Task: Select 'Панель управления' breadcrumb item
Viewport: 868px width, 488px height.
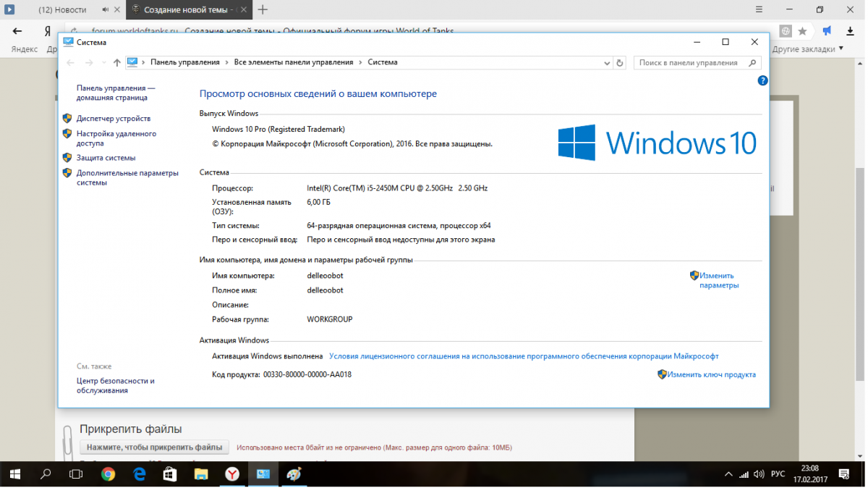Action: (x=185, y=62)
